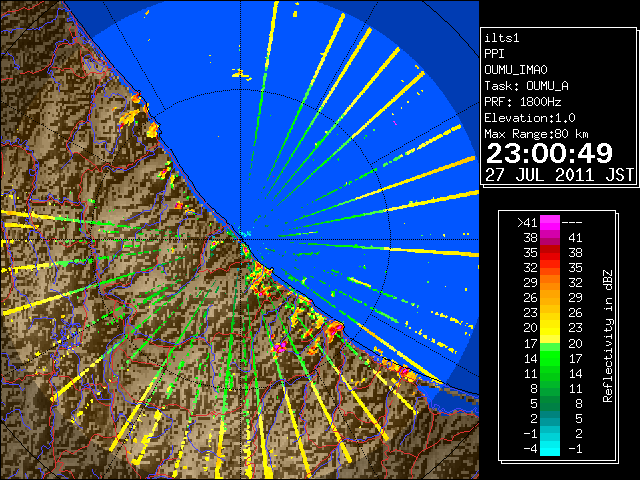Viewport: 640px width, 480px height.
Task: Select the "PPI" scan type text
Action: coord(494,54)
